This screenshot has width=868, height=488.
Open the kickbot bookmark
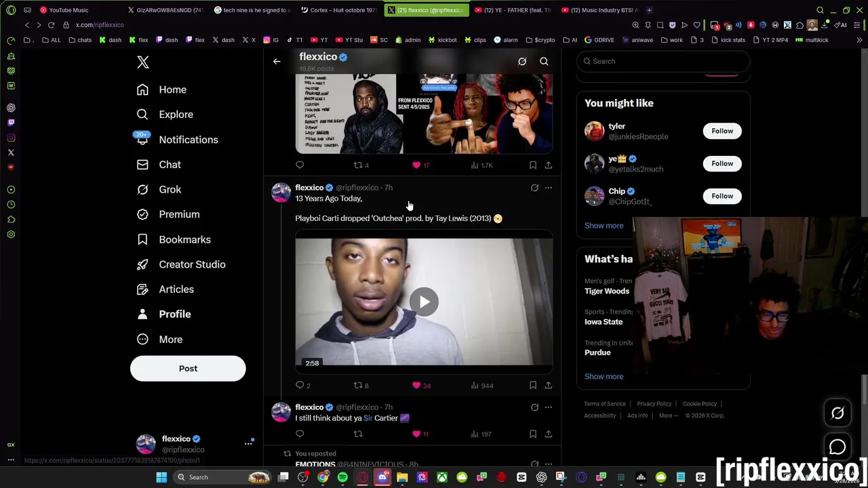point(442,40)
